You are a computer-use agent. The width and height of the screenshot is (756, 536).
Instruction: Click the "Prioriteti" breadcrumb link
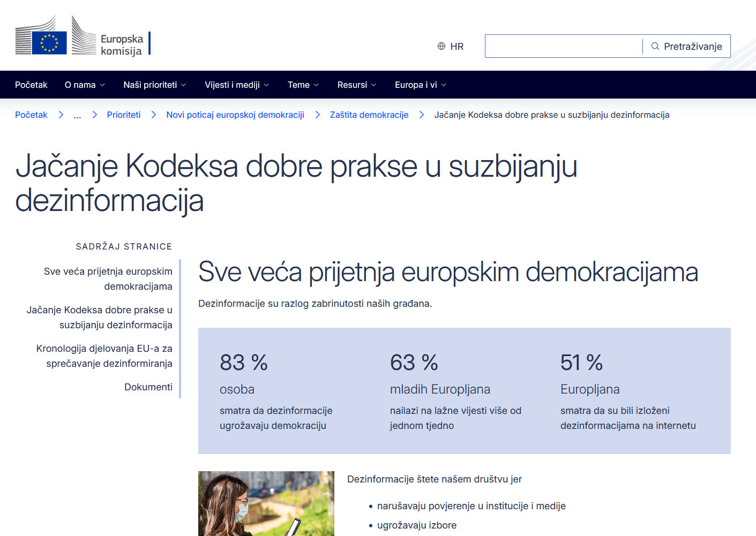pyautogui.click(x=124, y=115)
